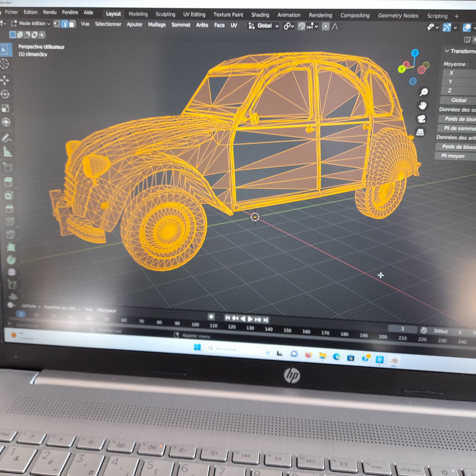This screenshot has height=476, width=476.
Task: Open the snapping options dropdown
Action: pos(312,26)
